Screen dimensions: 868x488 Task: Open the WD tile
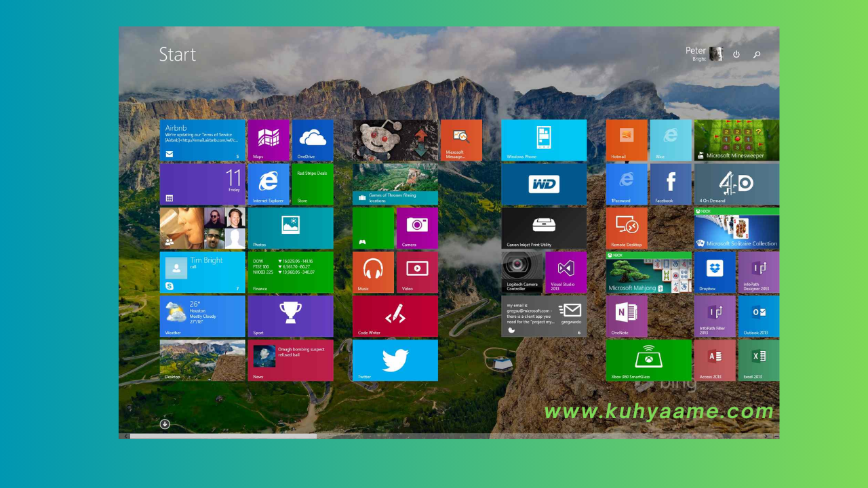pos(544,184)
